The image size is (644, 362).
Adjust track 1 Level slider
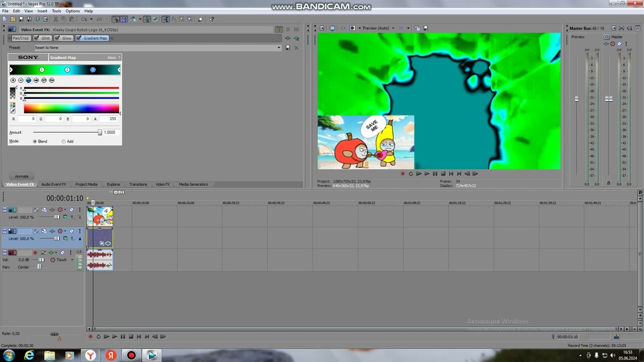(56, 217)
